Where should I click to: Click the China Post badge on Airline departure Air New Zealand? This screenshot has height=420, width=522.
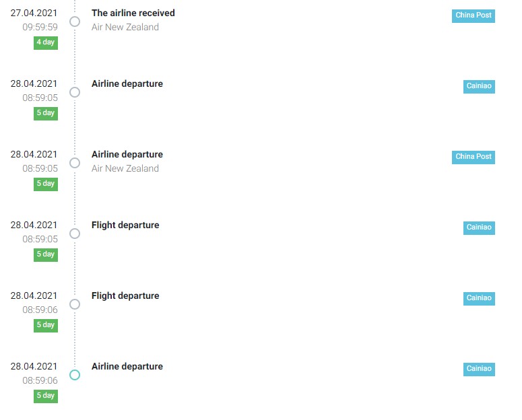pos(473,157)
